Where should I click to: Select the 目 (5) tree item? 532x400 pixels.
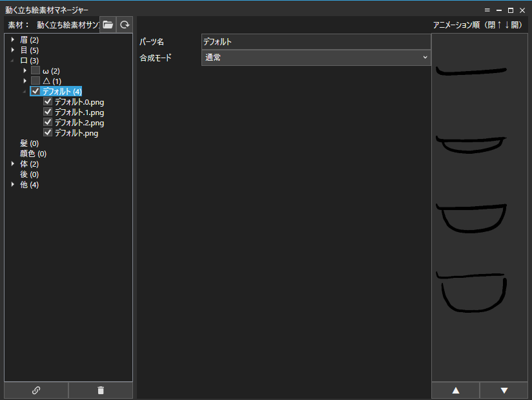(29, 50)
